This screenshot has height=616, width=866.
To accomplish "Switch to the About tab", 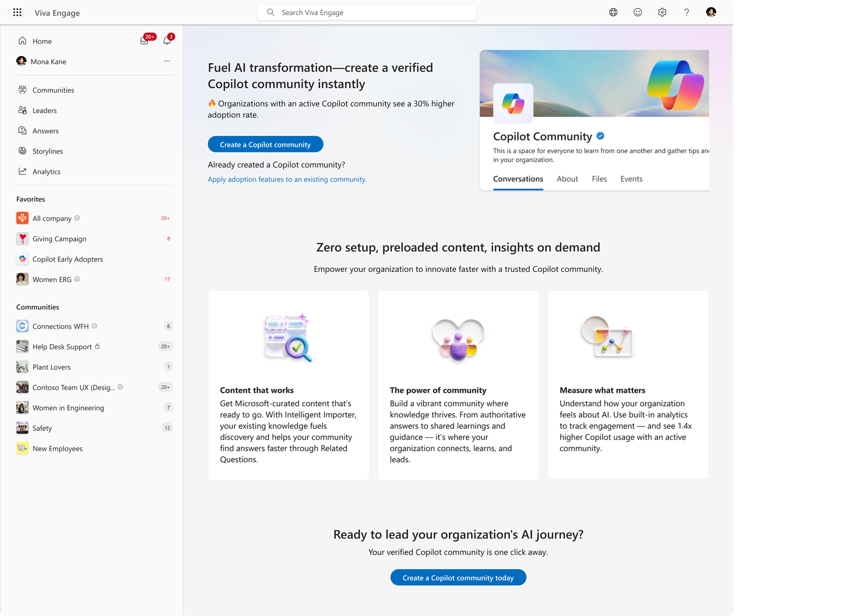I will tap(567, 179).
